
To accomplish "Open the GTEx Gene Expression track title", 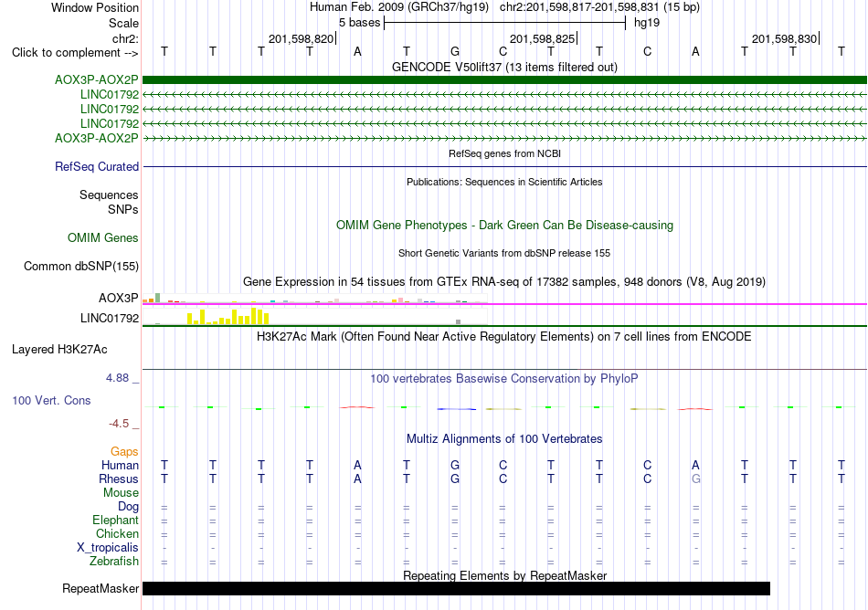I will point(504,281).
